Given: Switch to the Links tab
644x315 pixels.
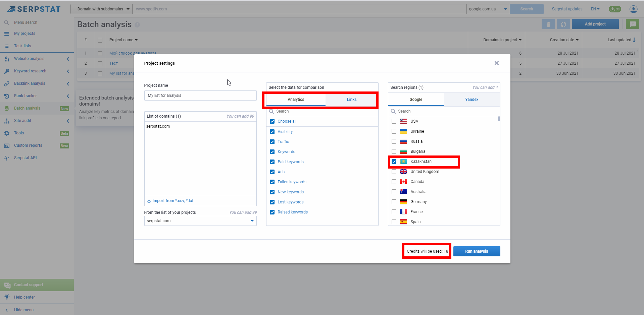Looking at the screenshot, I should [351, 100].
